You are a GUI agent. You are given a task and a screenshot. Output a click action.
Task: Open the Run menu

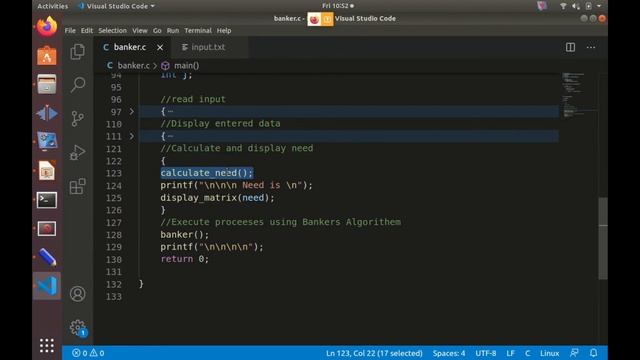point(173,31)
